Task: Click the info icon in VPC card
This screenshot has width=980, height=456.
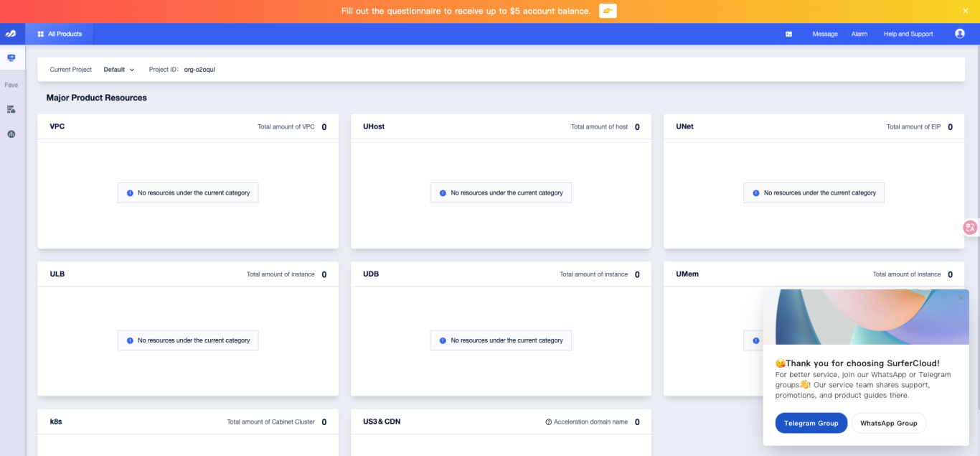Action: [x=130, y=193]
